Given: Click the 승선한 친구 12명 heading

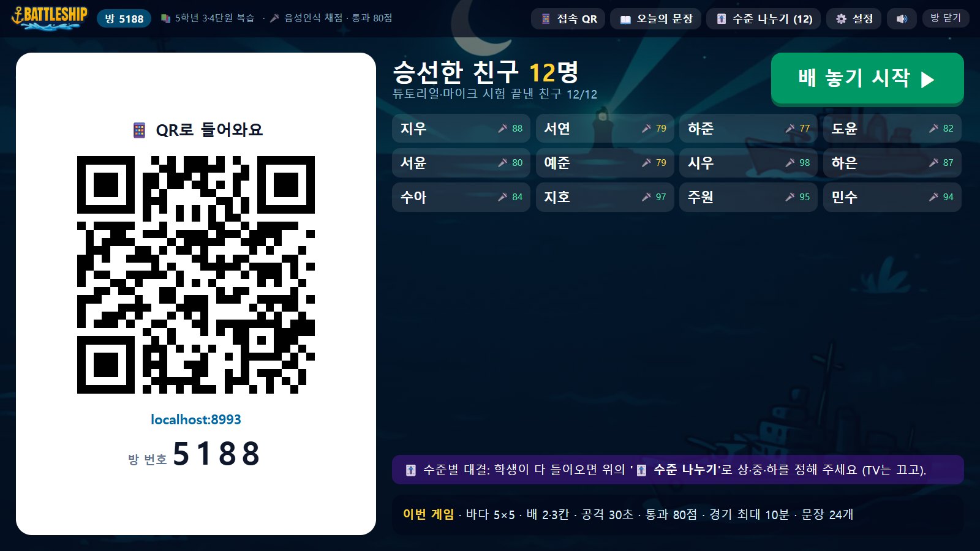Looking at the screenshot, I should pyautogui.click(x=486, y=72).
